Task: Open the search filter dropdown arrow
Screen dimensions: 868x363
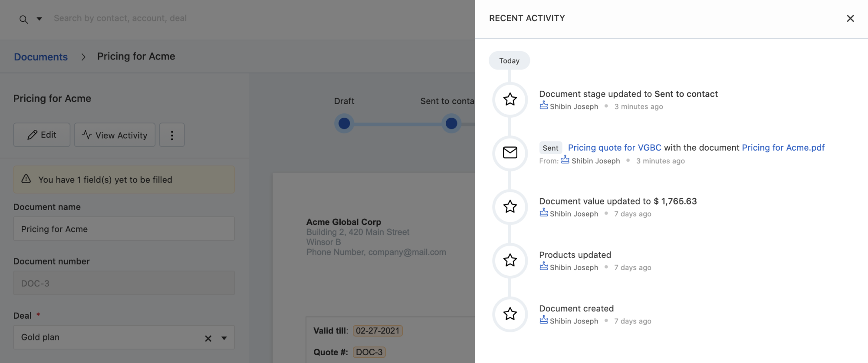Action: click(x=39, y=19)
